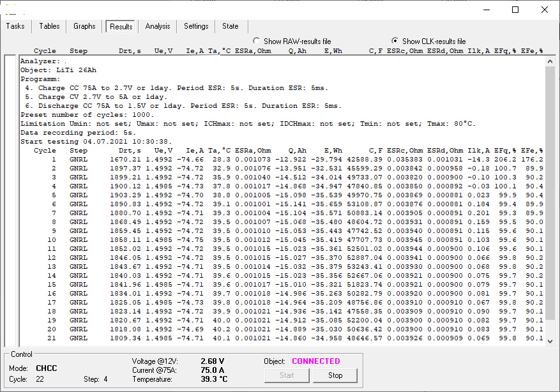The height and width of the screenshot is (392, 560).
Task: Open the Settings tab
Action: pyautogui.click(x=196, y=26)
